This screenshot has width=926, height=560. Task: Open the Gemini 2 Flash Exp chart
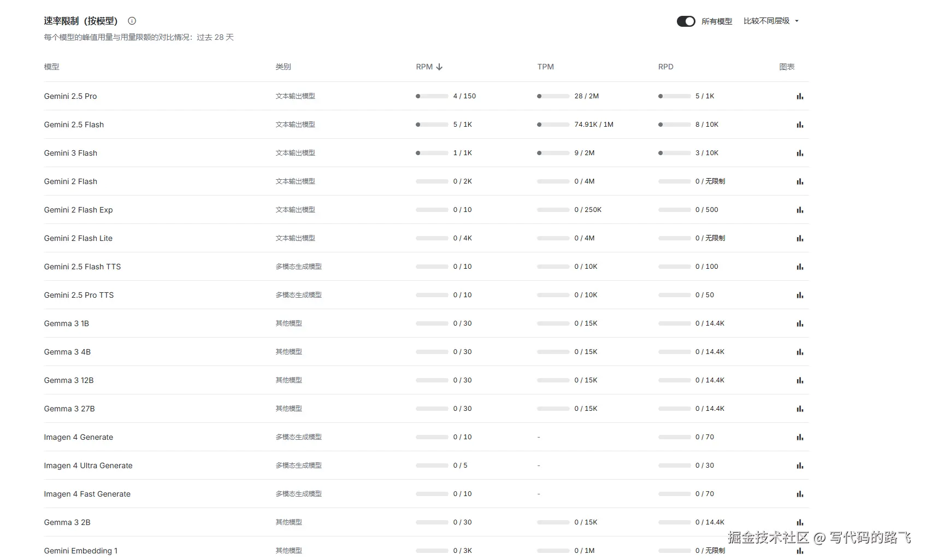pos(800,210)
